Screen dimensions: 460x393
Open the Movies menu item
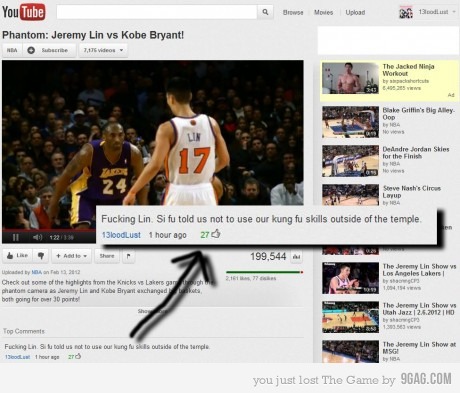[323, 12]
